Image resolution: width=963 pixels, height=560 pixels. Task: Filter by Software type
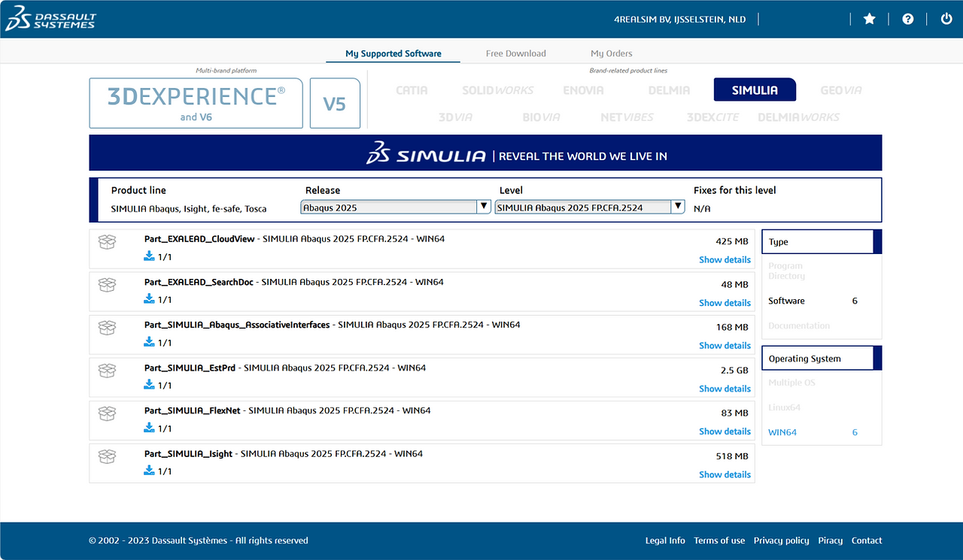(x=786, y=301)
